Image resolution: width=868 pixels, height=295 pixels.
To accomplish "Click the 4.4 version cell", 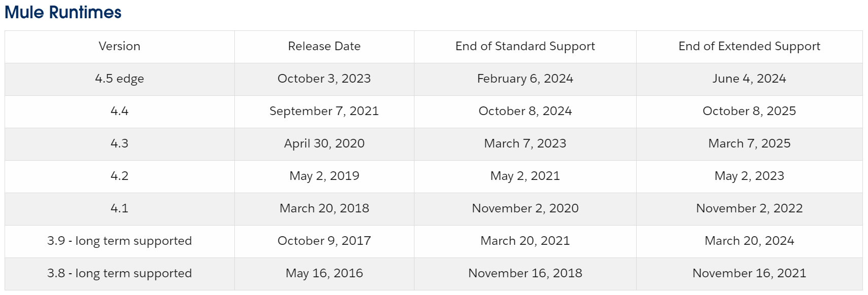I will (120, 111).
